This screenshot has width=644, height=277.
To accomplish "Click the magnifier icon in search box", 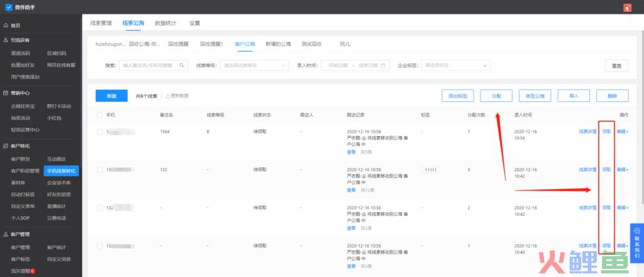I will 182,65.
